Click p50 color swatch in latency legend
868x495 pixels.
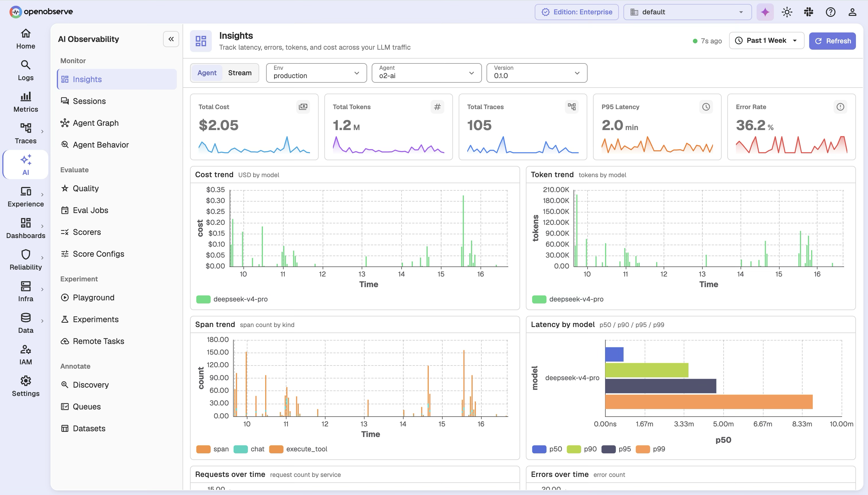tap(539, 449)
